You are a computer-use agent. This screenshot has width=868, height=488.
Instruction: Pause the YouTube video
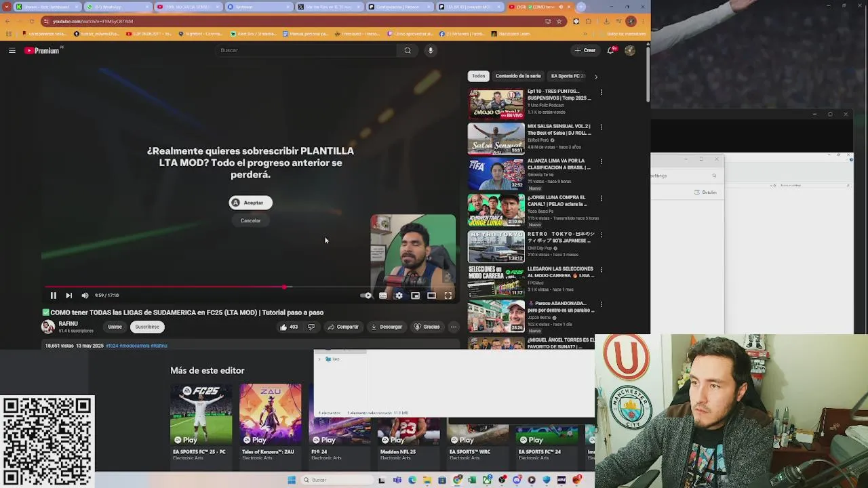tap(53, 296)
